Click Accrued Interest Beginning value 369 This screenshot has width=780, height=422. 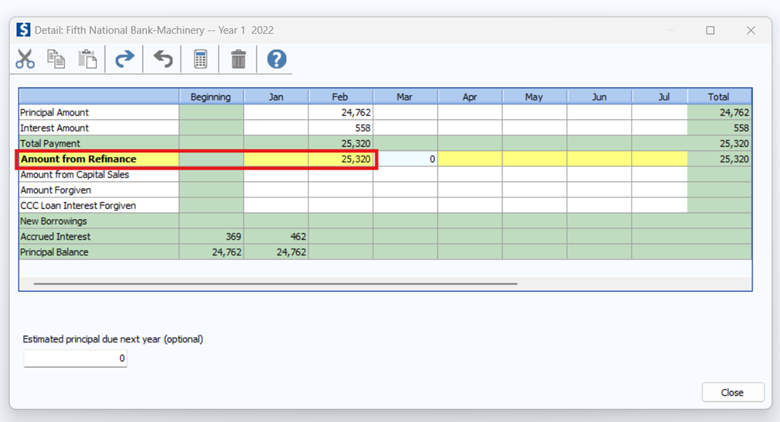tap(211, 236)
